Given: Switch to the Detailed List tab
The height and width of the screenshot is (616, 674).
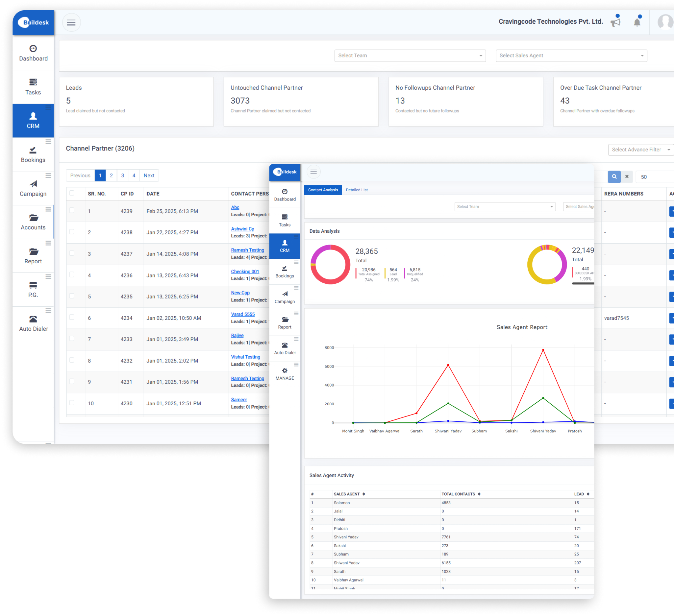Looking at the screenshot, I should coord(356,190).
